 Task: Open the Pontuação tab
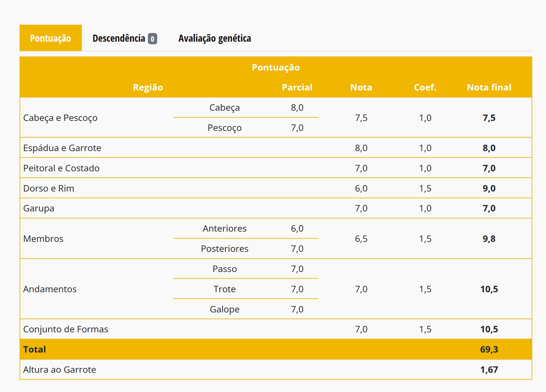[x=50, y=38]
